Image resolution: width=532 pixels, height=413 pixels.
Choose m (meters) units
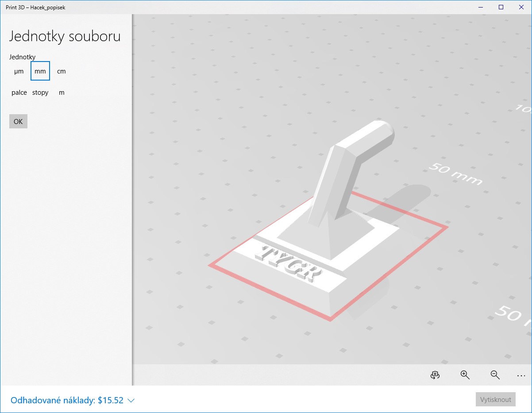pos(62,93)
